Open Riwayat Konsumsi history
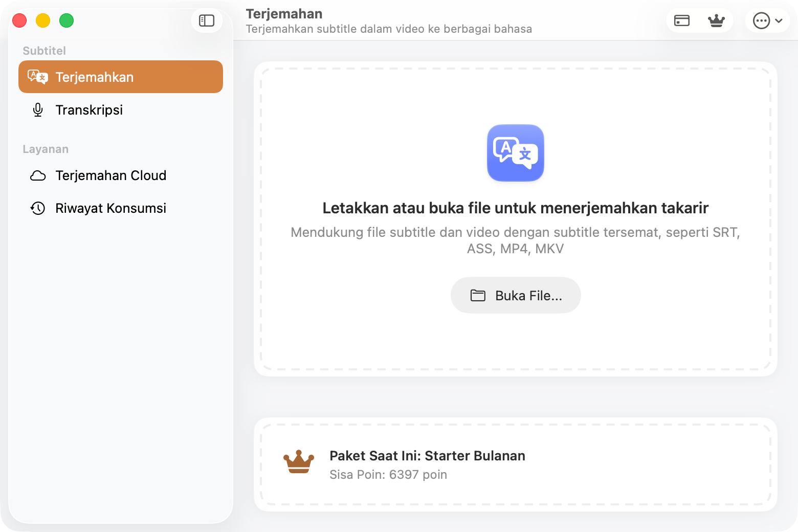798x532 pixels. coord(121,208)
